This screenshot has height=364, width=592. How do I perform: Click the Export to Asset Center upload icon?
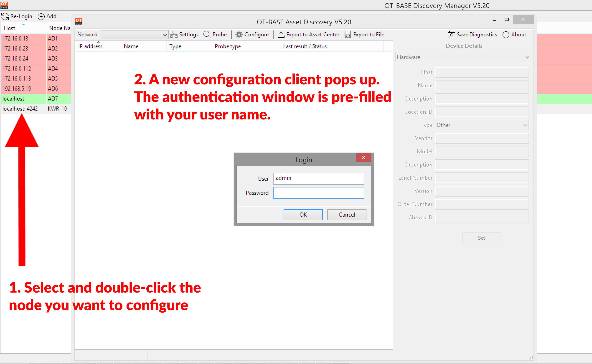pos(281,35)
